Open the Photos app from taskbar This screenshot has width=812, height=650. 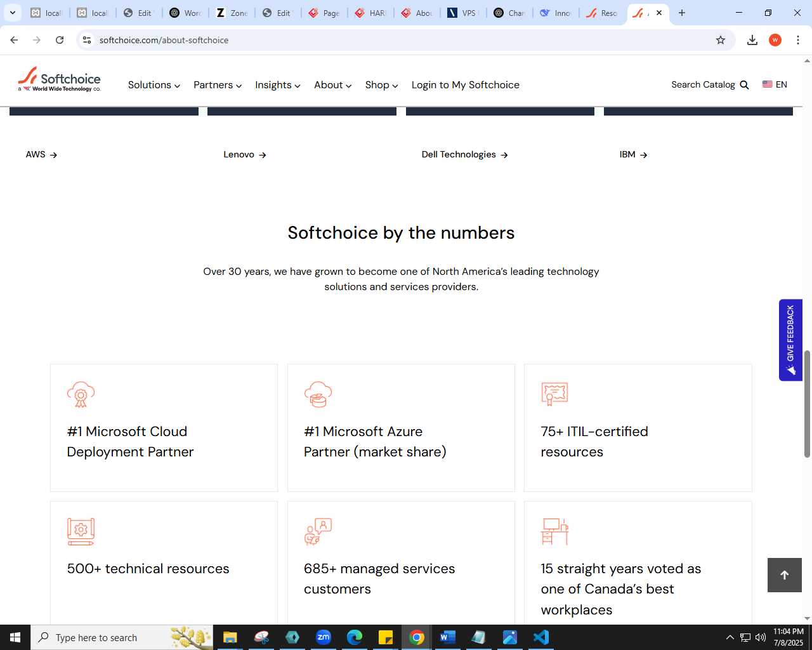point(510,637)
